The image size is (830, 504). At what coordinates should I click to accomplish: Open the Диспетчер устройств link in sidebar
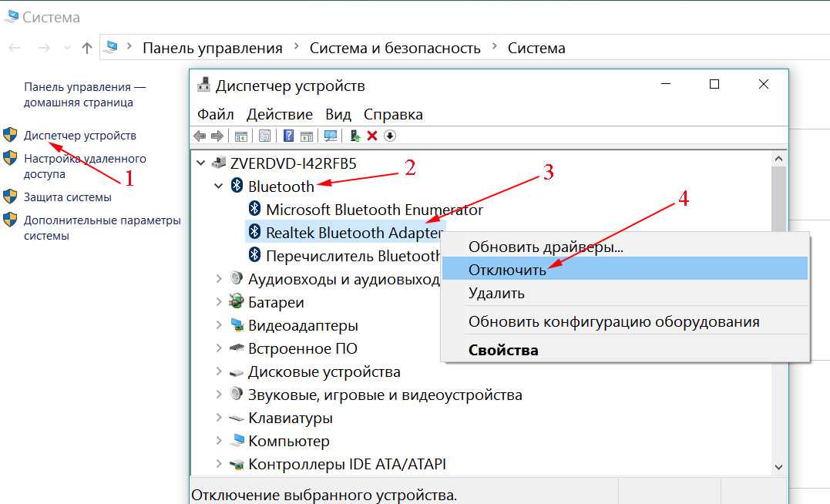[79, 135]
